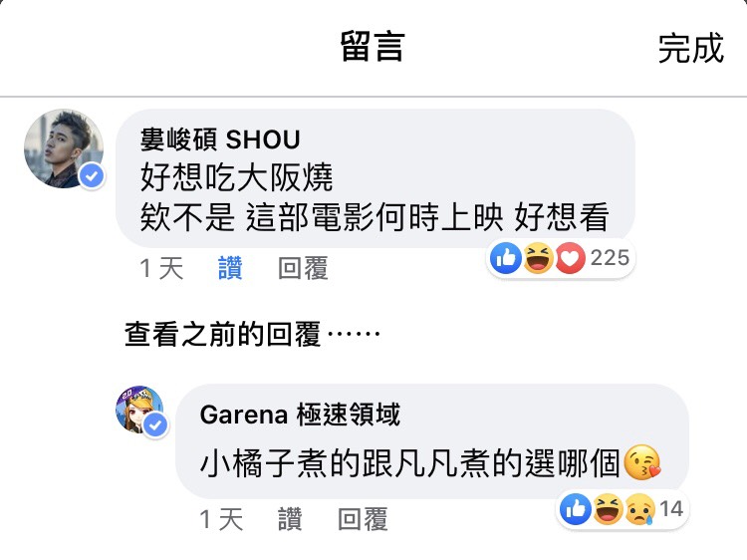Viewport: 747px width, 560px height.
Task: Expand 查看之前的回覆 to see earlier replies
Action: tap(252, 334)
